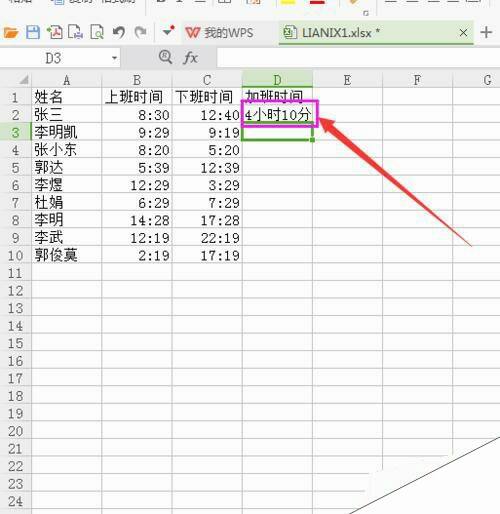Image resolution: width=500 pixels, height=514 pixels.
Task: Click the 下班时间 header cell
Action: (x=207, y=97)
